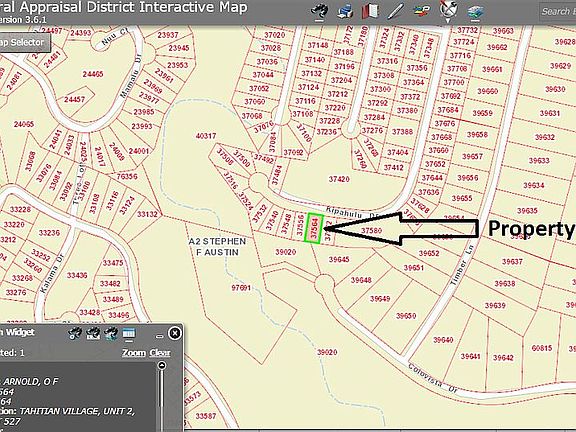
Task: Click the printer icon in toolbar
Action: point(345,11)
